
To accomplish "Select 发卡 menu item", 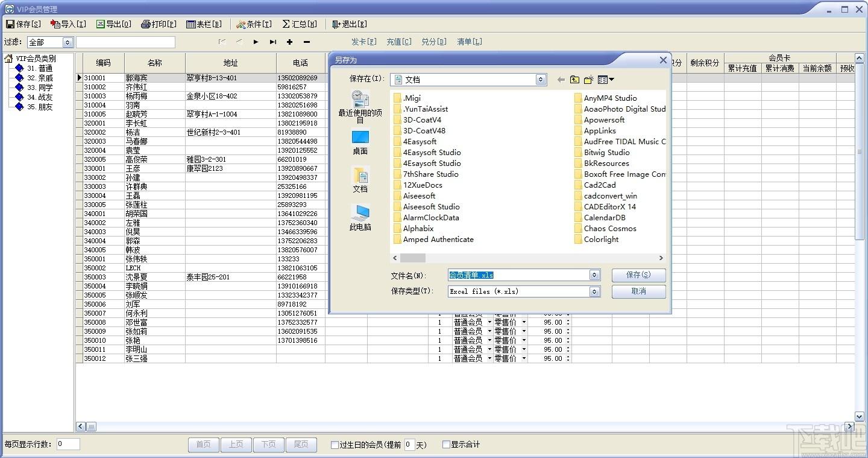I will click(364, 42).
